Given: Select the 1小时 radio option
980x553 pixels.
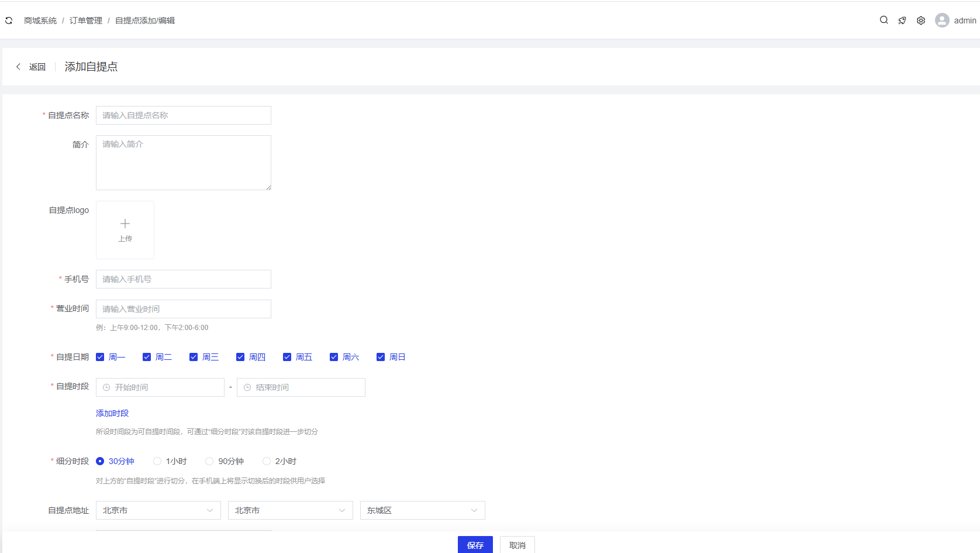Looking at the screenshot, I should [x=157, y=461].
